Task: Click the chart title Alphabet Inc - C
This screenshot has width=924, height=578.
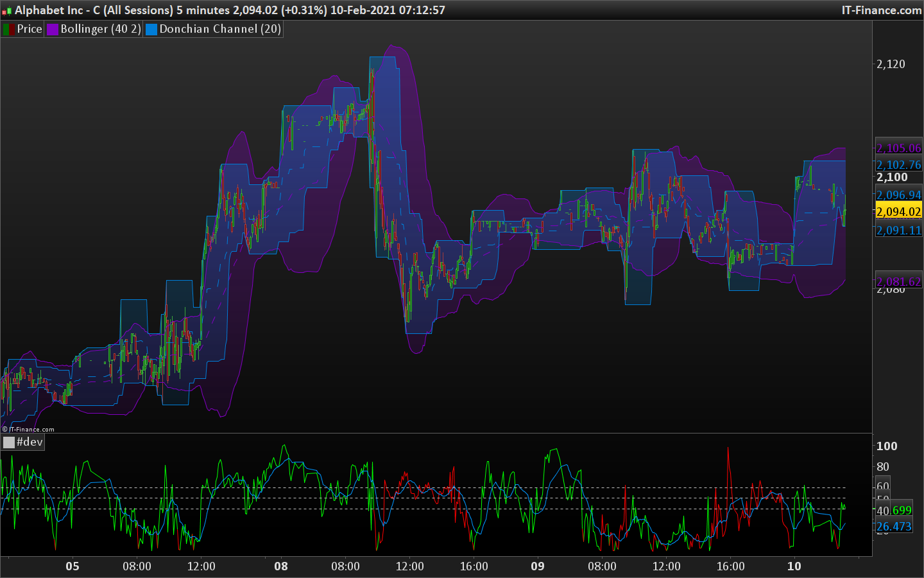Action: [57, 10]
